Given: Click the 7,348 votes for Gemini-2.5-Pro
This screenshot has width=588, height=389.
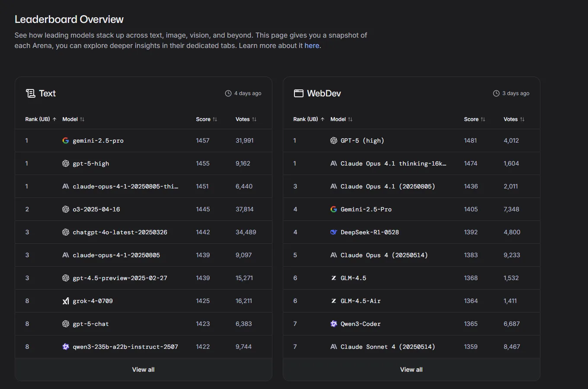Looking at the screenshot, I should coord(511,209).
